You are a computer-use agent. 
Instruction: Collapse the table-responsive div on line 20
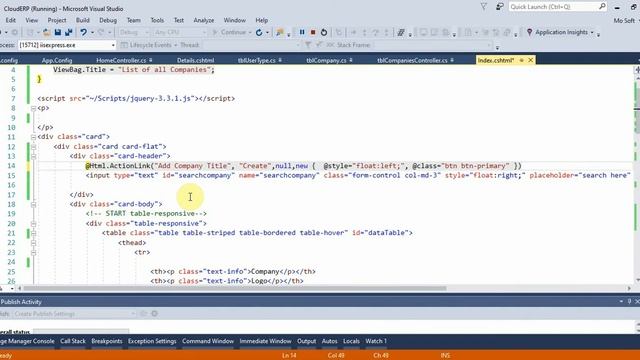tap(33, 223)
